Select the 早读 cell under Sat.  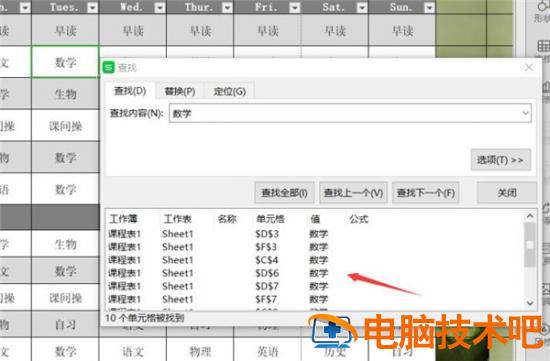click(x=335, y=31)
